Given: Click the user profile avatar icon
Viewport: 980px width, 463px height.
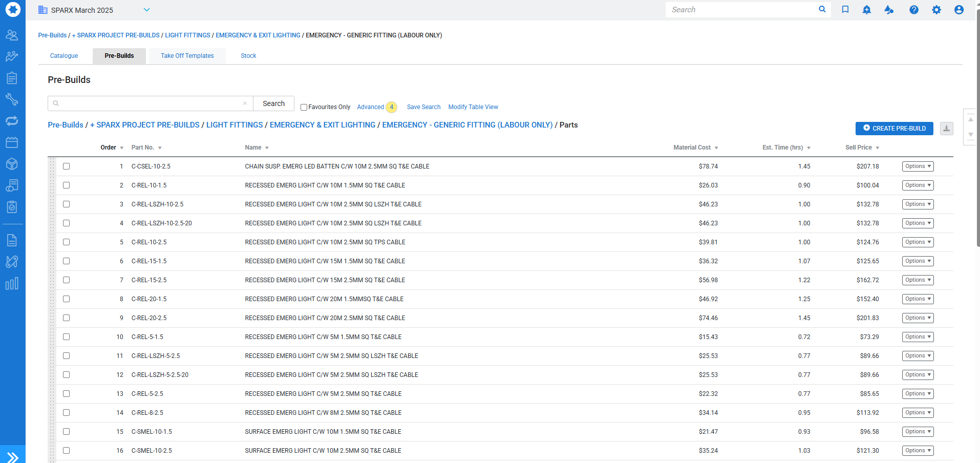Looking at the screenshot, I should [959, 10].
